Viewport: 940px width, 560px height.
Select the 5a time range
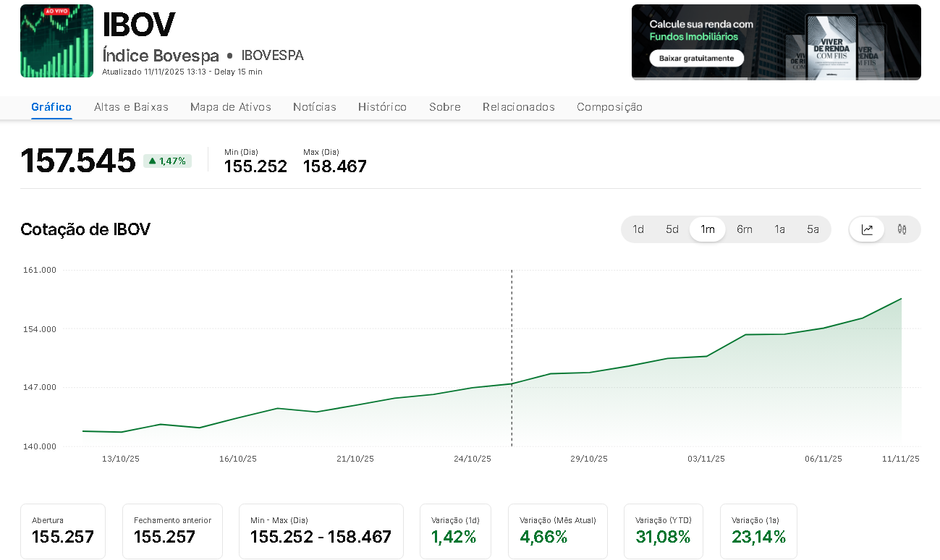(x=813, y=229)
